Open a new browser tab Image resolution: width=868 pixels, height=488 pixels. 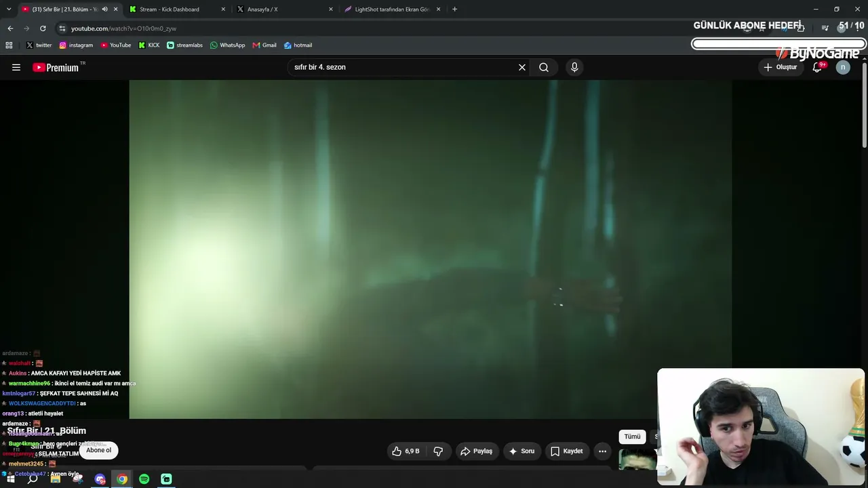(454, 9)
